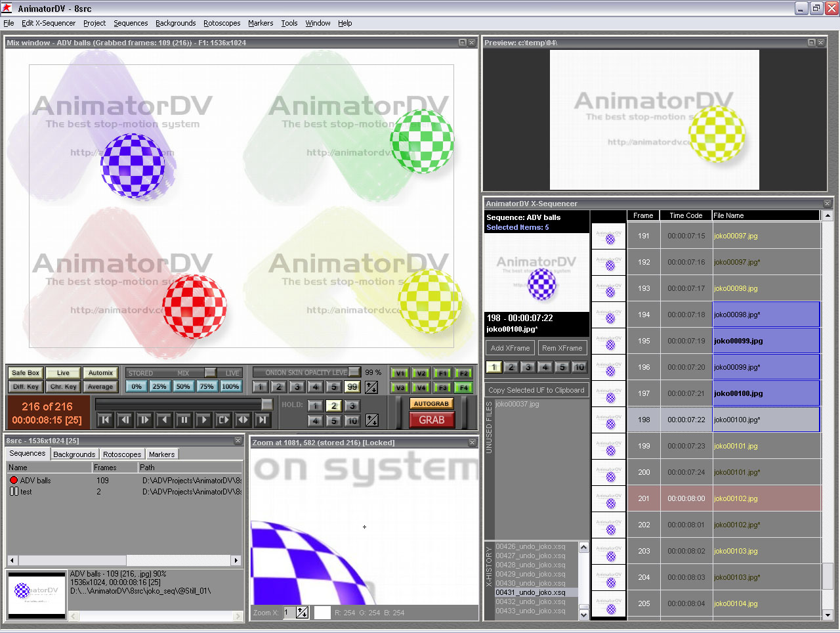Screen dimensions: 840x633
Task: Maximize the Preview panel
Action: tap(811, 43)
